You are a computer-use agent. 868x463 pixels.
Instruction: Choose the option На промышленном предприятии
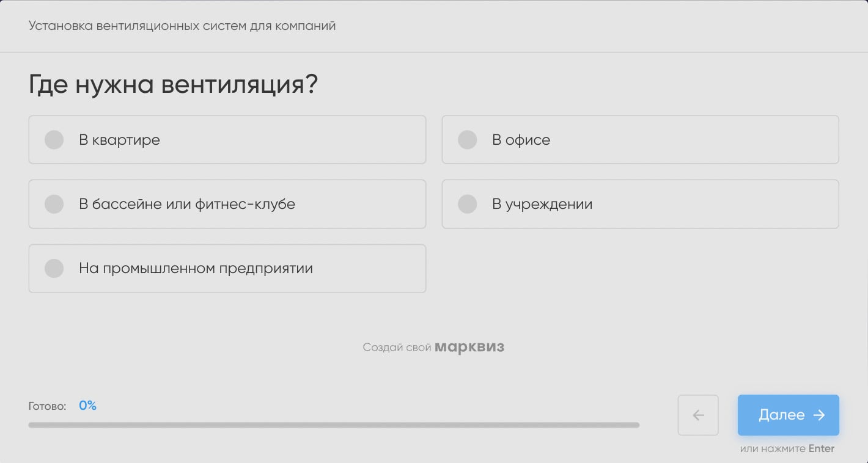(x=227, y=268)
